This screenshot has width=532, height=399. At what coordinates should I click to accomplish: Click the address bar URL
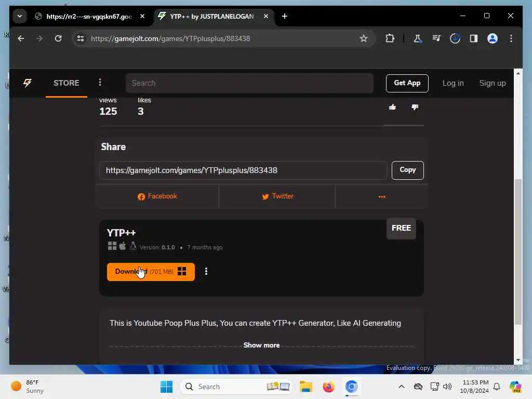(x=170, y=38)
